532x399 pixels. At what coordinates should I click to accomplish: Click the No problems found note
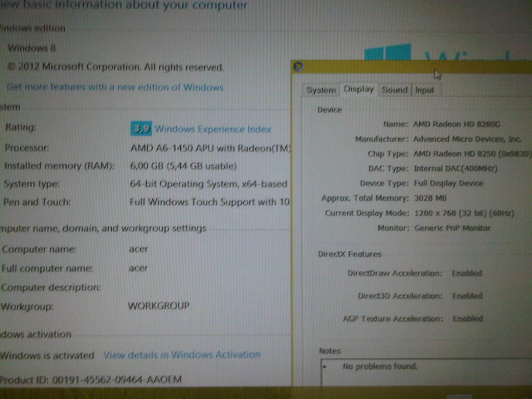pyautogui.click(x=380, y=366)
